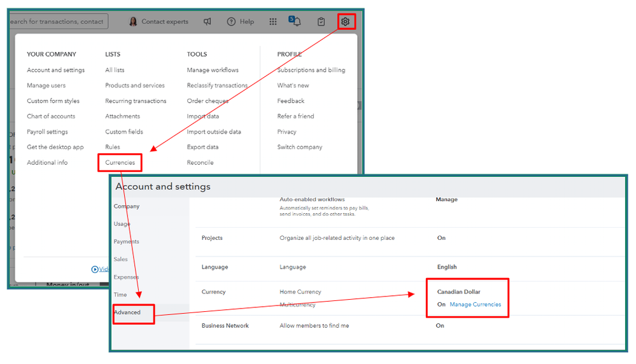Open Attachments list

[122, 116]
